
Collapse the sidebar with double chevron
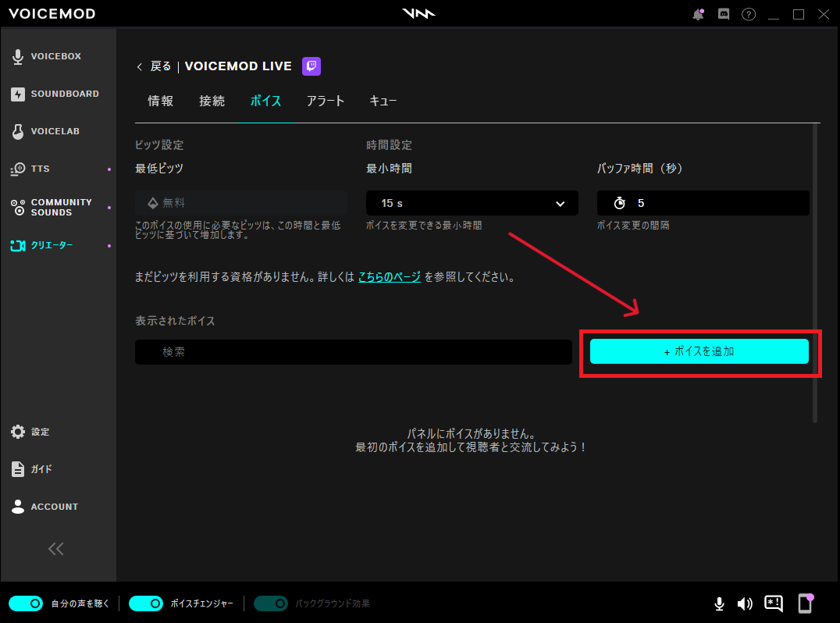click(55, 549)
